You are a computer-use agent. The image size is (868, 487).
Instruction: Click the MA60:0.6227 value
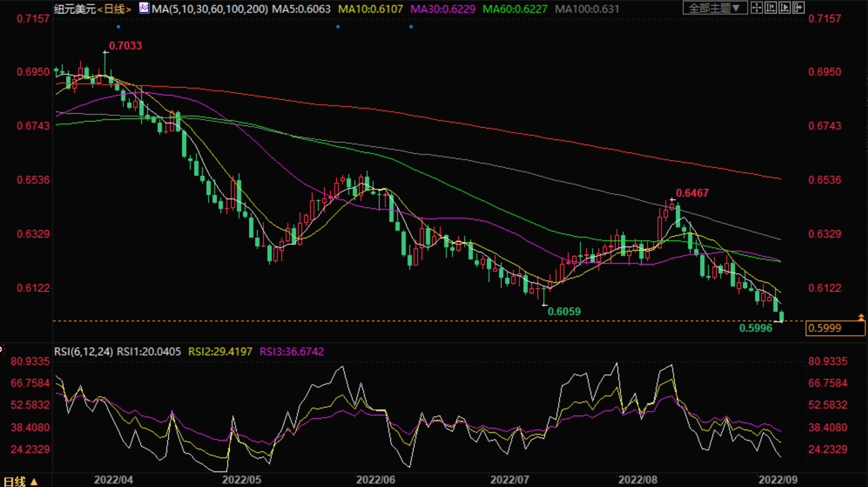tap(515, 9)
